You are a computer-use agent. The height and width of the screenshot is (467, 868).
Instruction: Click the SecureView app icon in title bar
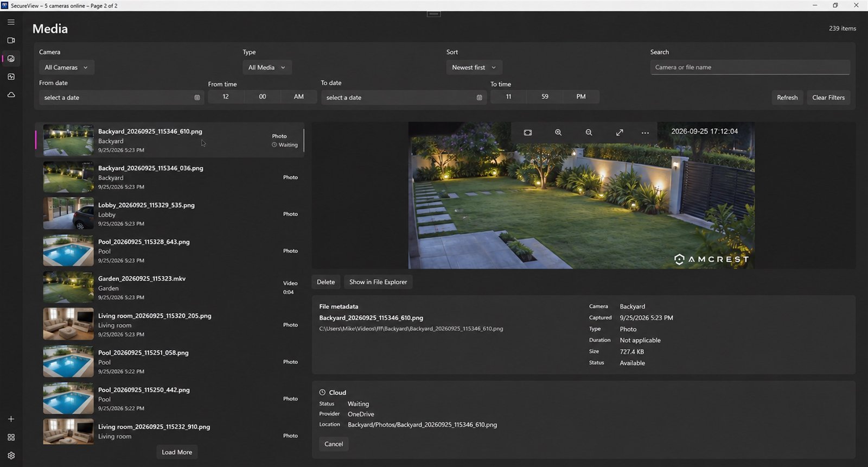click(5, 5)
